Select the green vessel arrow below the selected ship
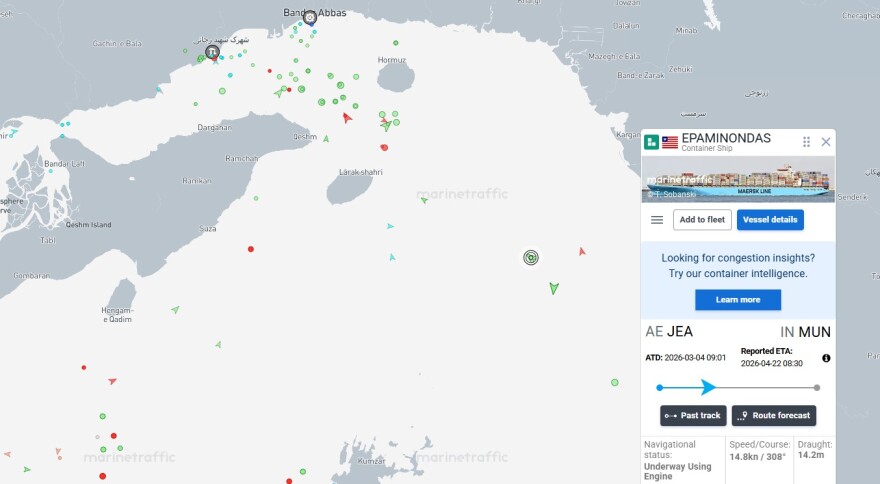This screenshot has width=880, height=484. coord(554,288)
